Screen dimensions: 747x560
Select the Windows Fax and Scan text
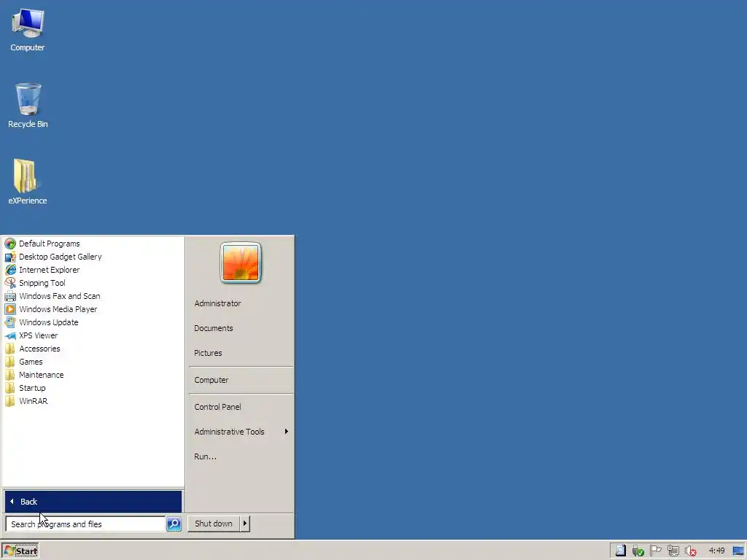(60, 296)
